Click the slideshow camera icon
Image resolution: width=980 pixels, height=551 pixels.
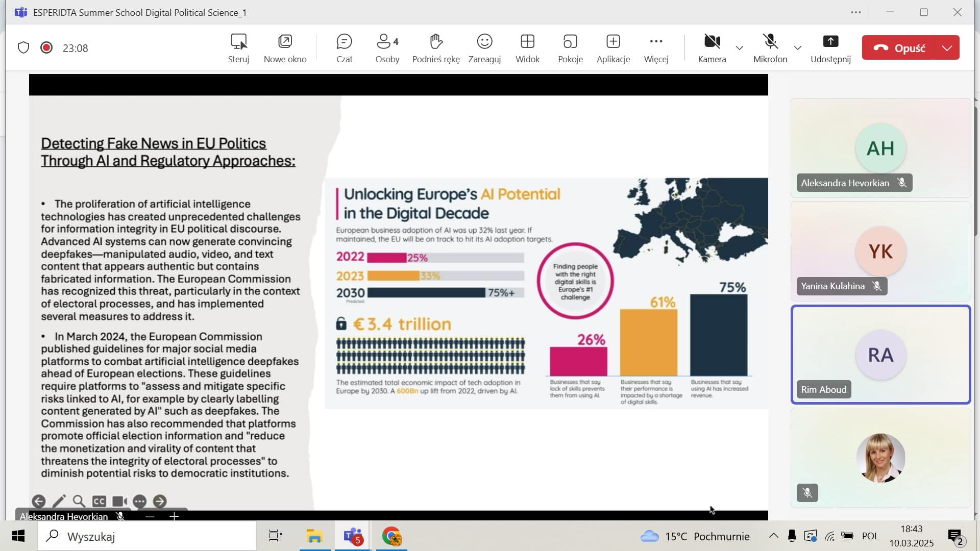pos(119,502)
